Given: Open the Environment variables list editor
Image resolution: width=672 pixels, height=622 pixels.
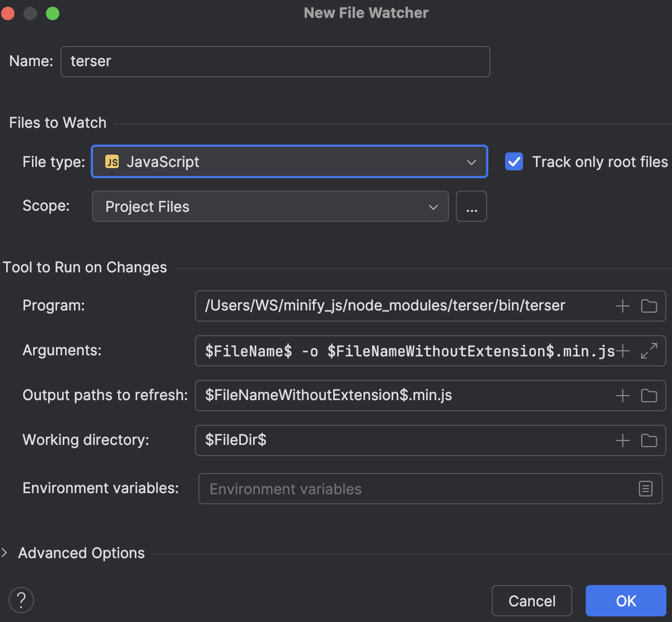Looking at the screenshot, I should click(645, 489).
